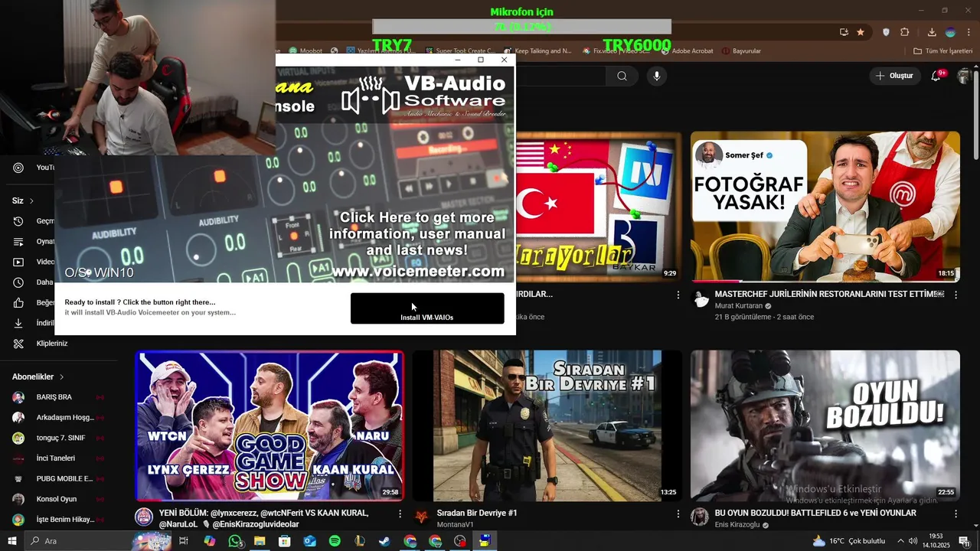Click the Oluştur create button
This screenshot has width=980, height=551.
coord(895,76)
